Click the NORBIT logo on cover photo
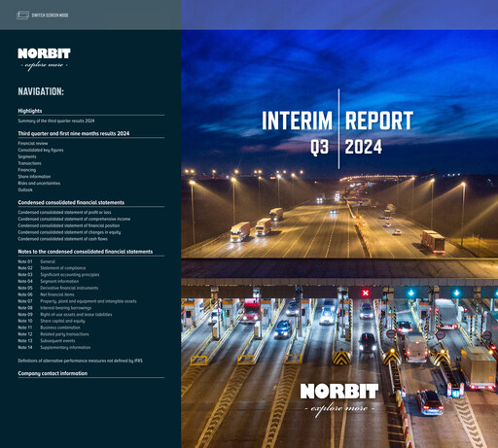This screenshot has height=448, width=498. (339, 399)
